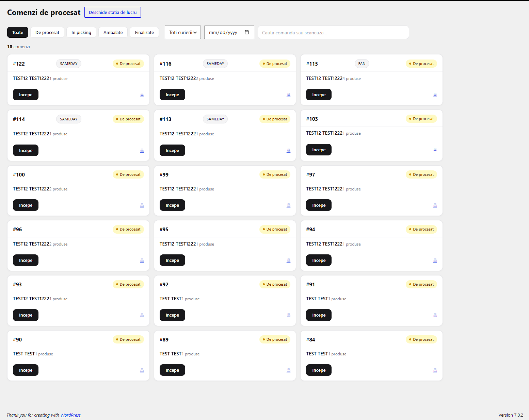The width and height of the screenshot is (529, 420).
Task: Click the printer icon on order #122
Action: click(142, 95)
